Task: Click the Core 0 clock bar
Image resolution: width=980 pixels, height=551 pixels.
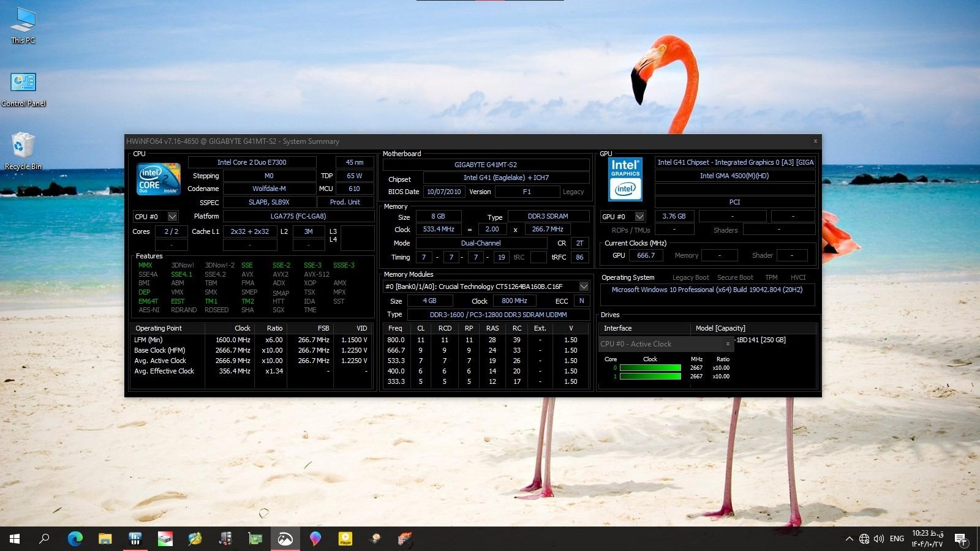Action: point(650,368)
